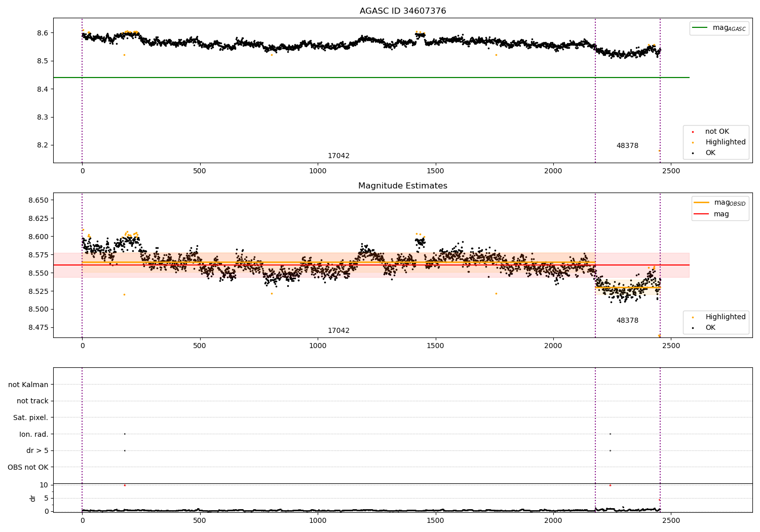Screen dimensions: 760x532
Task: Click the red "mag" legend line sample
Action: click(x=702, y=214)
